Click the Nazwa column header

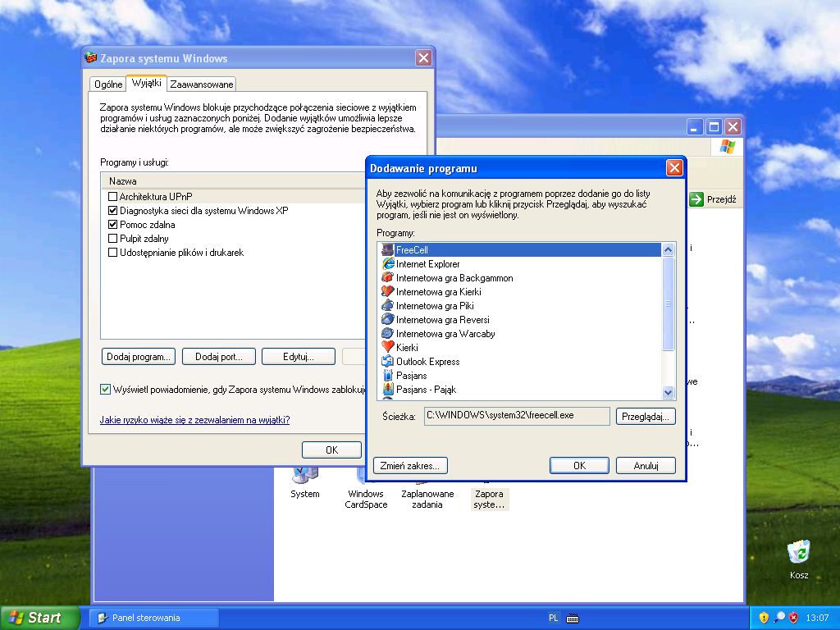pos(233,181)
